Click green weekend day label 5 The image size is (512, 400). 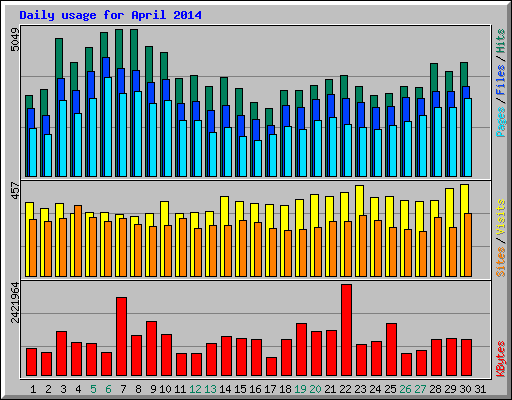[x=93, y=389]
